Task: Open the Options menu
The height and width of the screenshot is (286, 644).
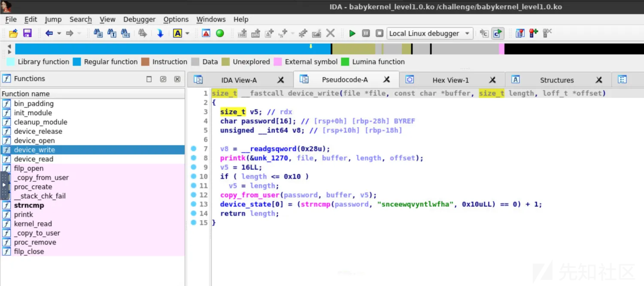Action: click(176, 19)
